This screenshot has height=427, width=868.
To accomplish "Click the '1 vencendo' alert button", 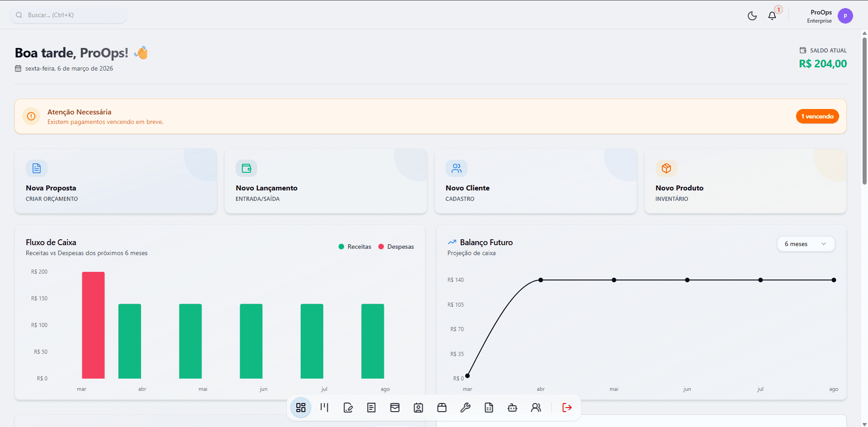I will click(x=817, y=116).
